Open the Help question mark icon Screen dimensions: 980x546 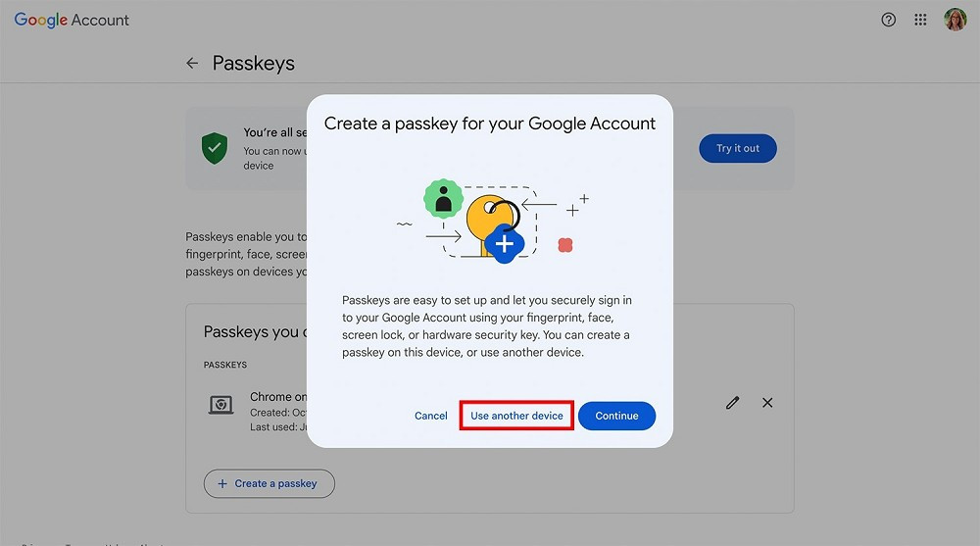(889, 20)
